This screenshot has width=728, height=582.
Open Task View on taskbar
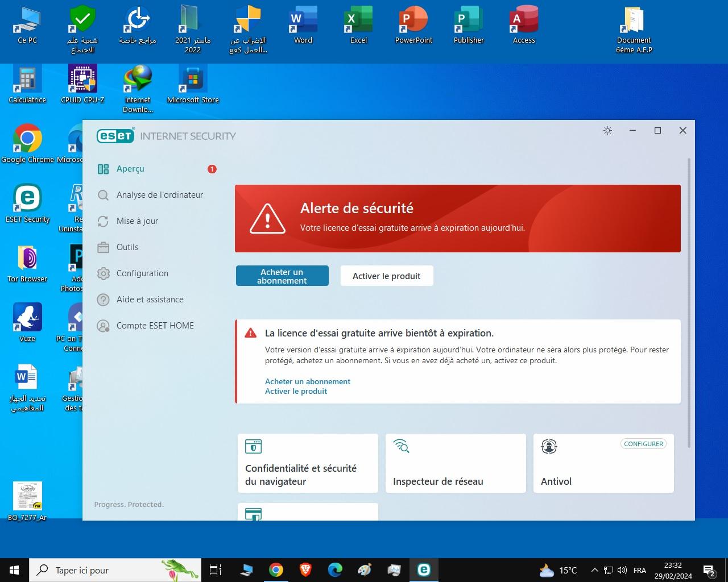[216, 570]
